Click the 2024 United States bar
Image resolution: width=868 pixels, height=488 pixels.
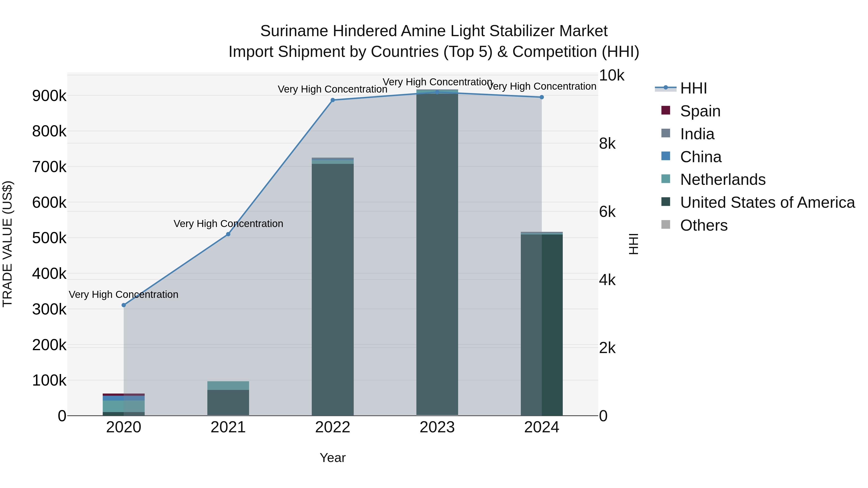542,325
